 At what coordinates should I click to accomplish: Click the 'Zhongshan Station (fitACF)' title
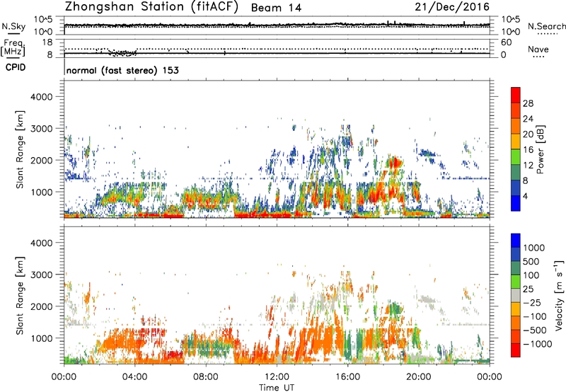coord(151,7)
